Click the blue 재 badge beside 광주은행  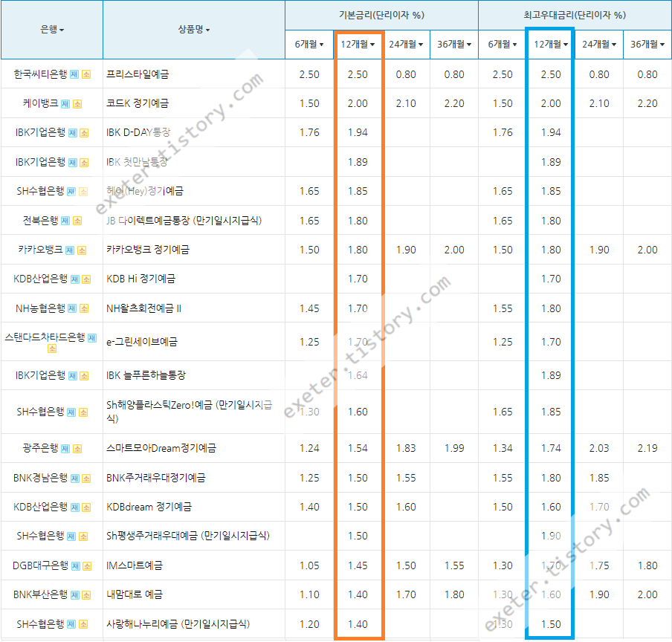pyautogui.click(x=65, y=448)
